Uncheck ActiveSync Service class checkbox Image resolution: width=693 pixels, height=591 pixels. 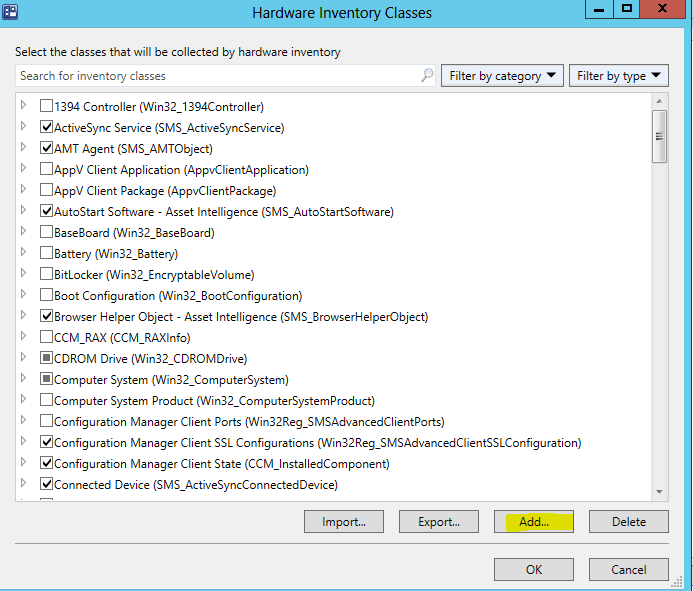click(x=46, y=127)
